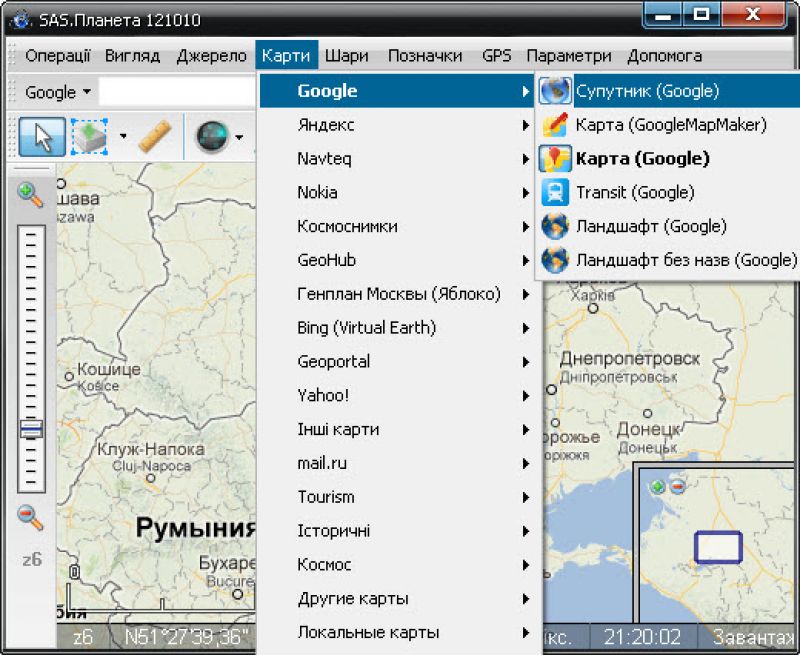This screenshot has width=800, height=655.
Task: Open the Джерело menu
Action: [x=211, y=55]
